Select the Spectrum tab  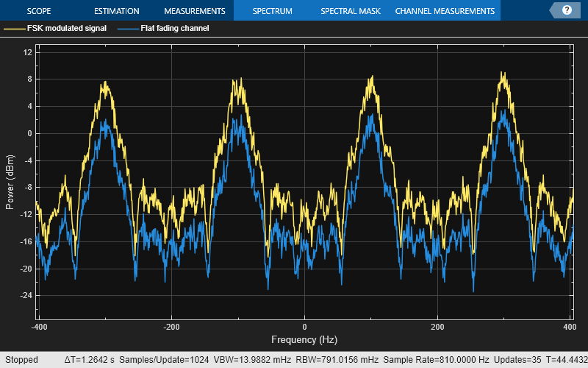click(x=272, y=11)
